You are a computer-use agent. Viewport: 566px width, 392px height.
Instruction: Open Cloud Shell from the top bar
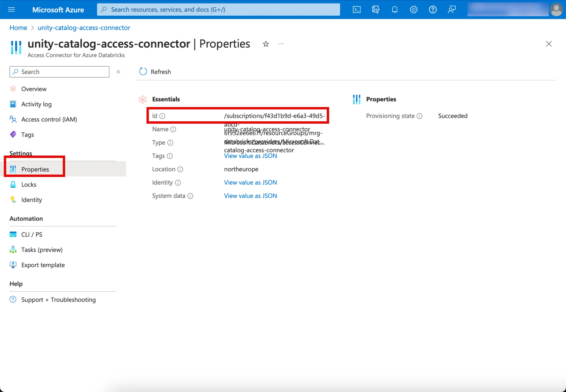[357, 10]
